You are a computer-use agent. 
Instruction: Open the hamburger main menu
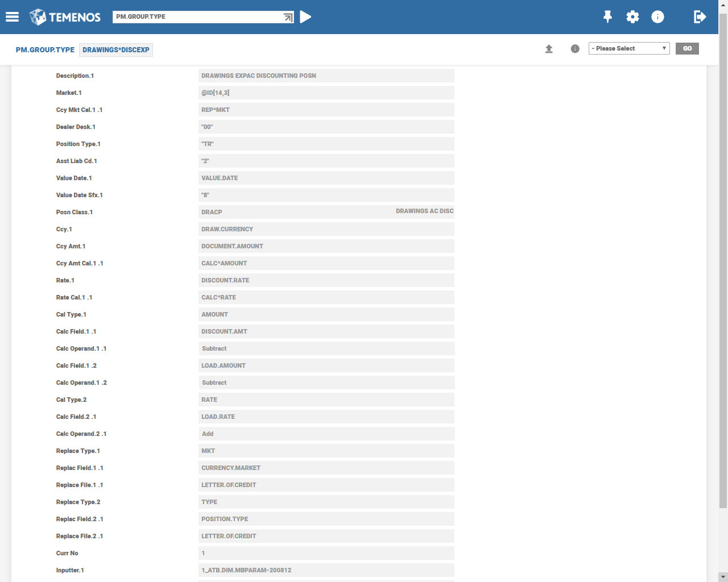(x=12, y=17)
